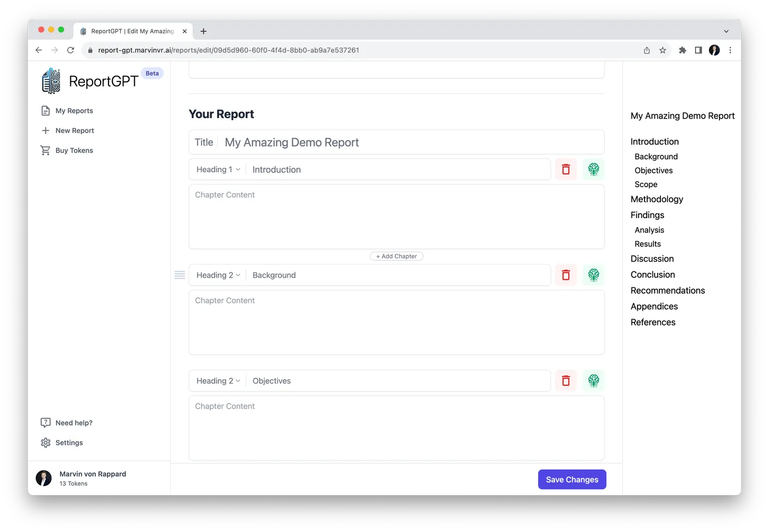Click the report Title input field
This screenshot has width=769, height=532.
point(410,143)
